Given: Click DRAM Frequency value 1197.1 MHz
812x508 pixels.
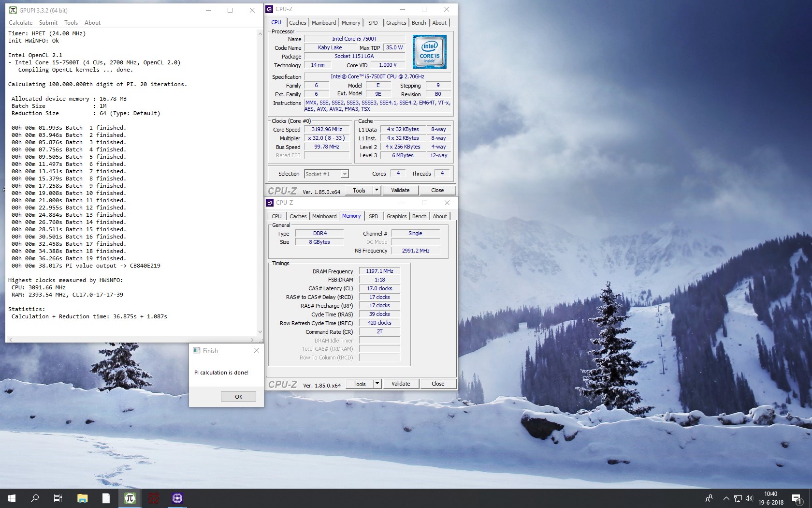Looking at the screenshot, I should [x=379, y=271].
